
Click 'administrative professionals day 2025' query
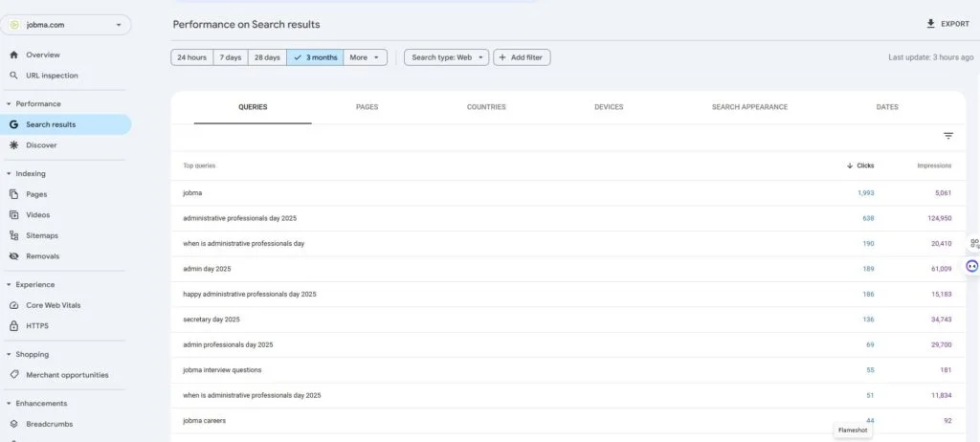coord(240,219)
